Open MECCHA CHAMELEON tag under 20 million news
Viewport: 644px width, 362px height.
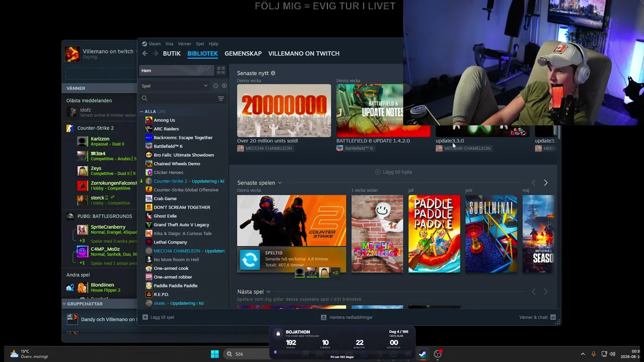[265, 148]
